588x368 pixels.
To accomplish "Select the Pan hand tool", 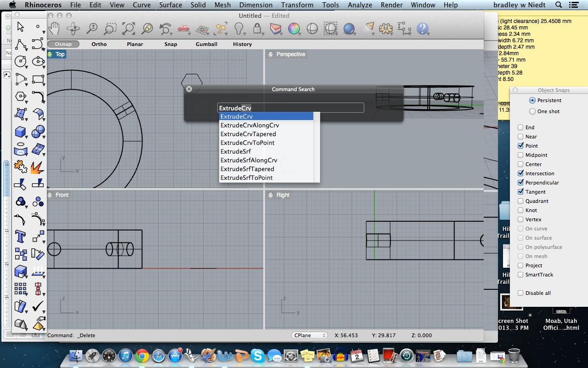I will click(x=55, y=29).
